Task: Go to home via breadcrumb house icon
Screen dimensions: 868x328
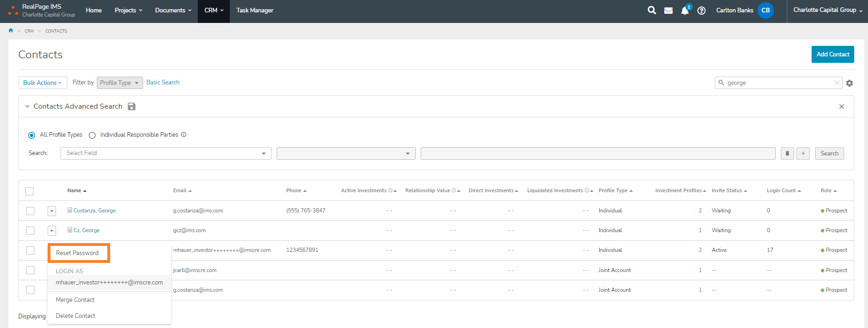Action: click(x=11, y=31)
